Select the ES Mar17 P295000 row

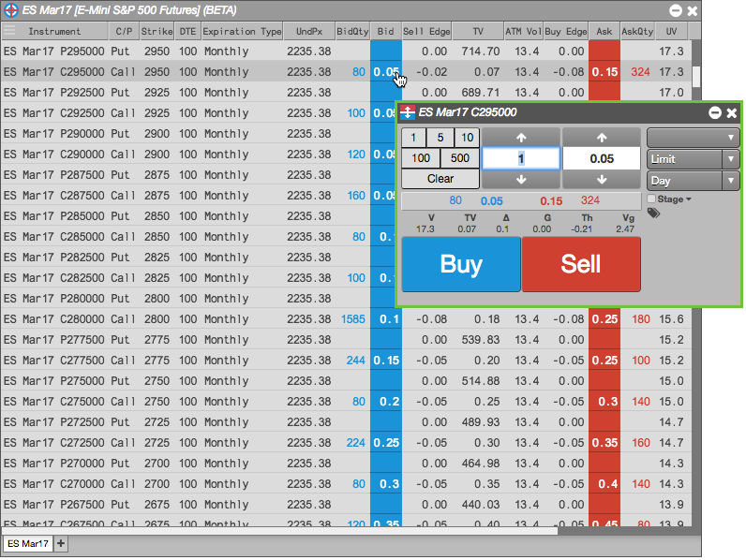(x=347, y=52)
